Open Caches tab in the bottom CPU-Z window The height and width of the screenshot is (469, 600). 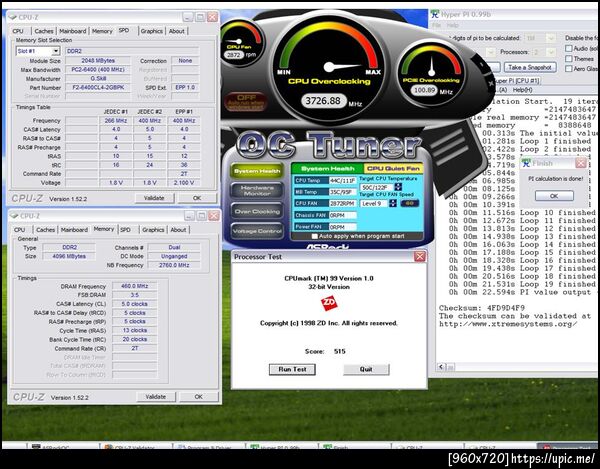click(45, 230)
